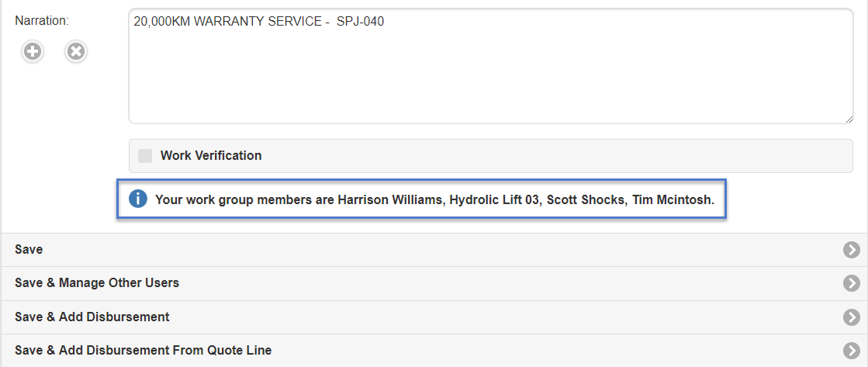Click Tim Mcintosh in the info message
Image resolution: width=868 pixels, height=367 pixels.
pyautogui.click(x=672, y=200)
